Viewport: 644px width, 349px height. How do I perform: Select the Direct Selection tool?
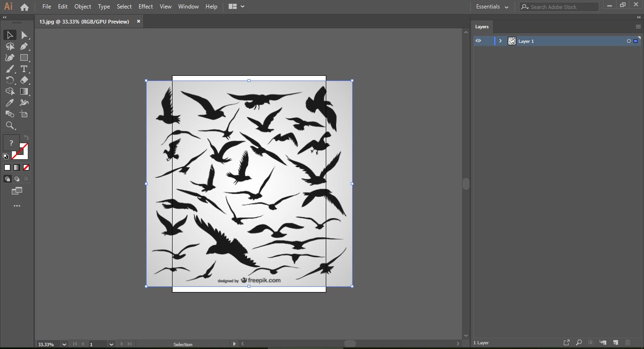tap(24, 35)
